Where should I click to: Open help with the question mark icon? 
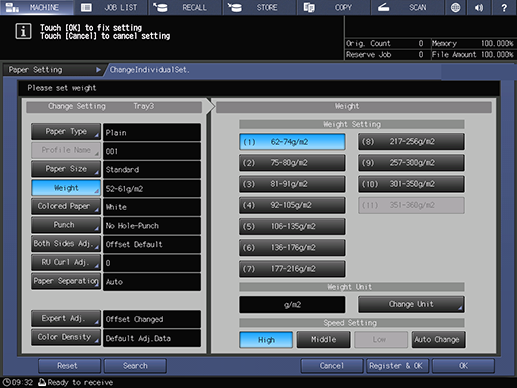(504, 7)
